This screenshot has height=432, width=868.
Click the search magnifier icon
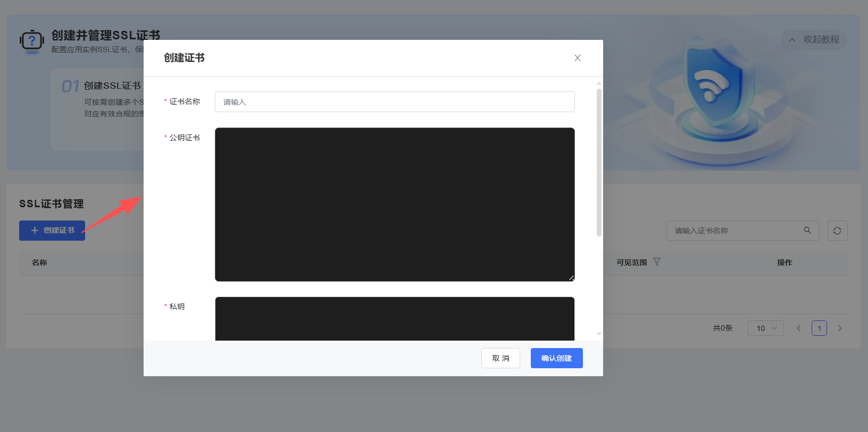[x=807, y=231]
